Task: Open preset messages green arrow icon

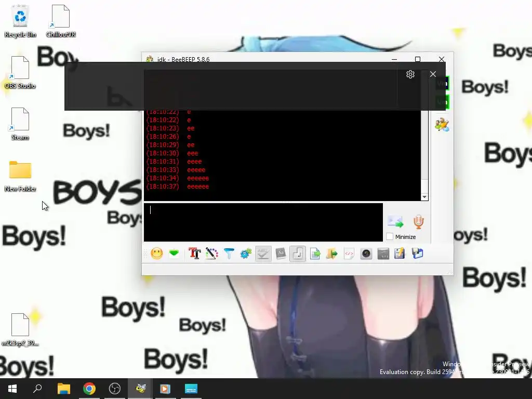Action: tap(174, 253)
